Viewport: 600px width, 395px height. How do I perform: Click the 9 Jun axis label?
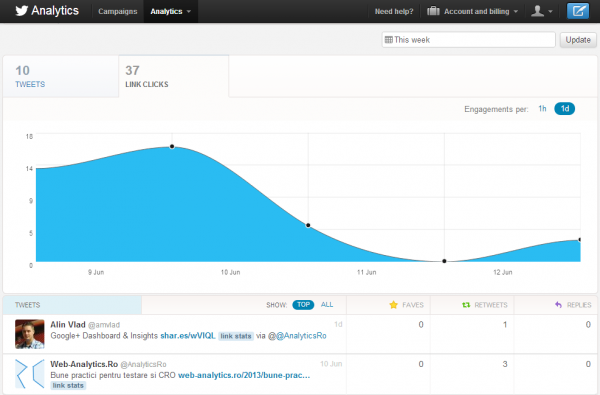(96, 272)
